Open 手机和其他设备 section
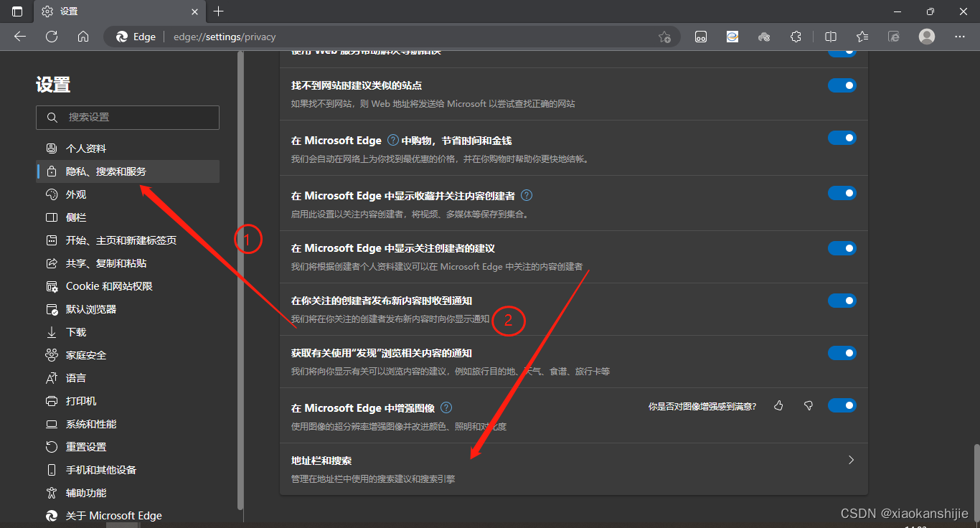980x528 pixels. [128, 470]
